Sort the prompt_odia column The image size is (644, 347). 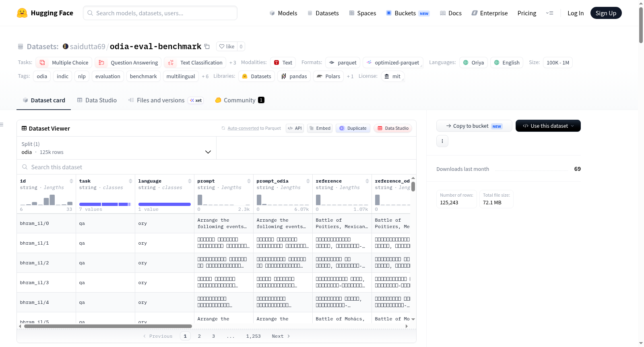coord(308,181)
